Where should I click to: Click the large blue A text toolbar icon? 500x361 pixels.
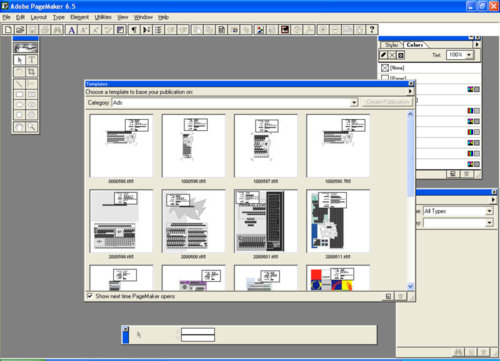click(x=72, y=30)
